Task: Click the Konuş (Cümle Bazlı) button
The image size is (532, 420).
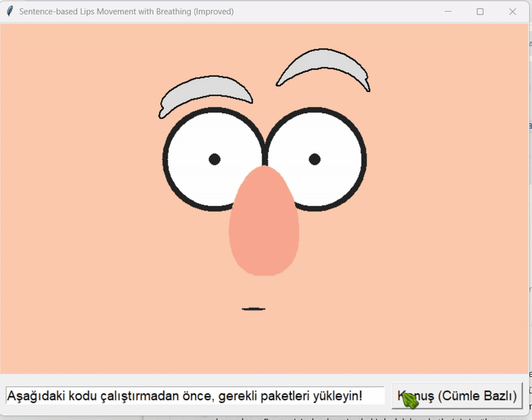Action: coord(457,395)
